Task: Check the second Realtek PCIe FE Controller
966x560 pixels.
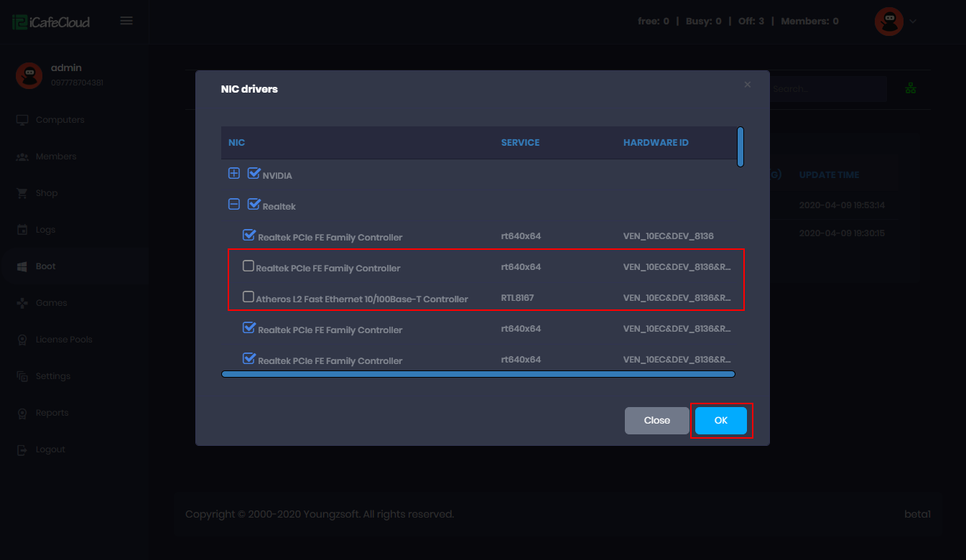Action: tap(248, 264)
